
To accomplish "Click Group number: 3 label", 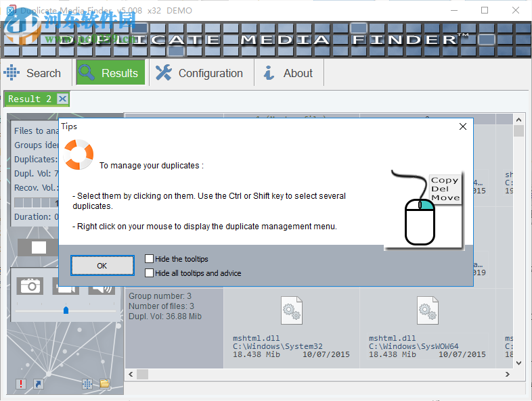I will pos(160,296).
